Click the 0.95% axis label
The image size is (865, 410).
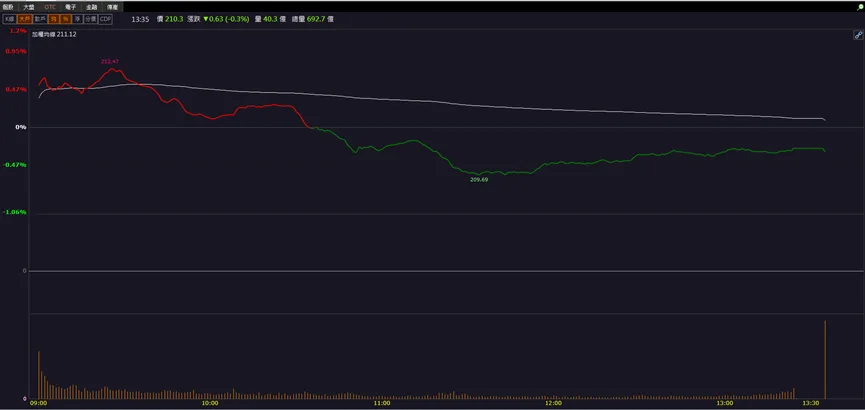click(x=16, y=51)
